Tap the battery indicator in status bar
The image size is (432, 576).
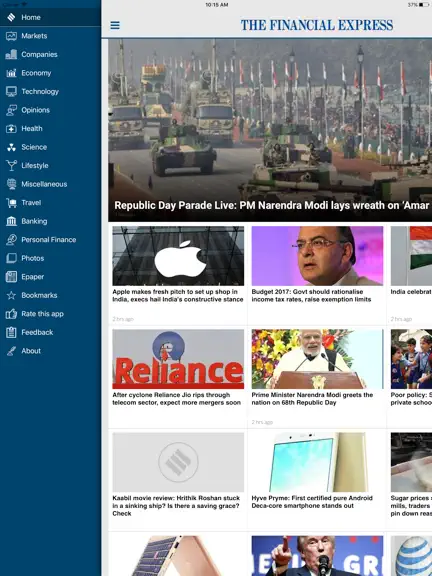(423, 5)
